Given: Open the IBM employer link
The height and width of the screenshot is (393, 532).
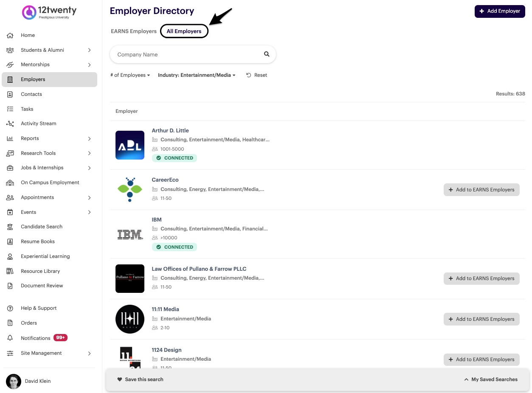Looking at the screenshot, I should (x=157, y=219).
